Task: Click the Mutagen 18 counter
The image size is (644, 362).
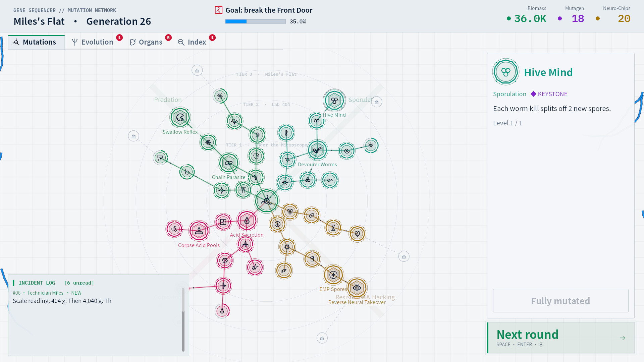Action: (571, 15)
